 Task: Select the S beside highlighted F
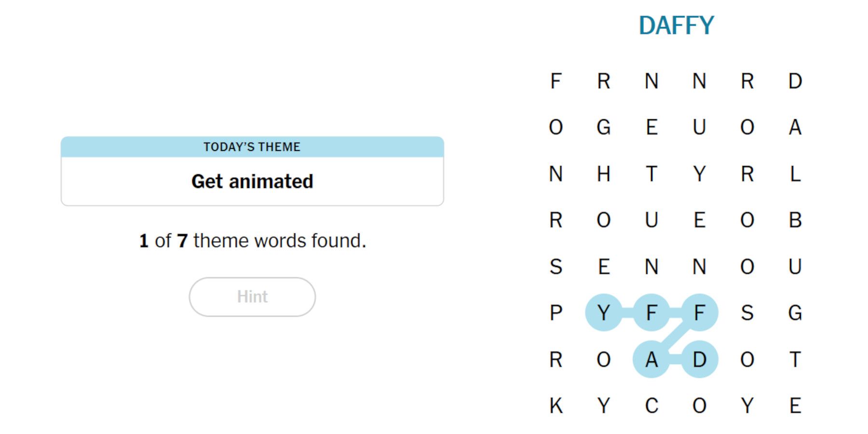[x=747, y=312]
